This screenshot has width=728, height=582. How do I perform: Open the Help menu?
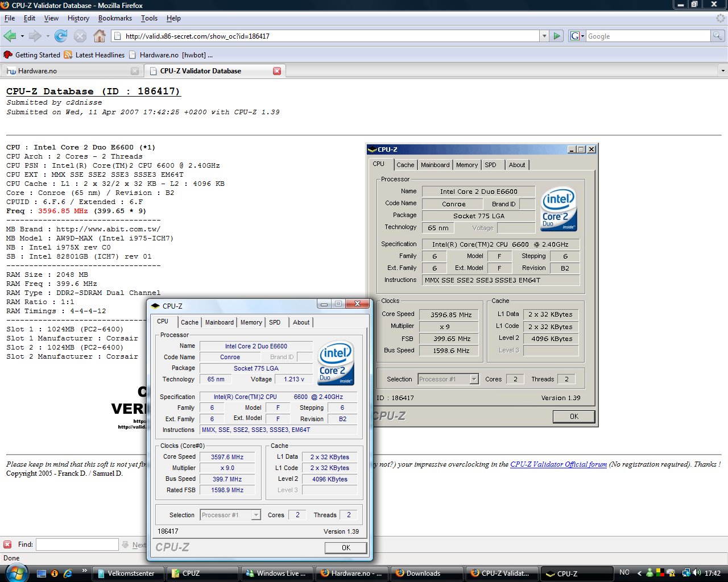[x=173, y=18]
